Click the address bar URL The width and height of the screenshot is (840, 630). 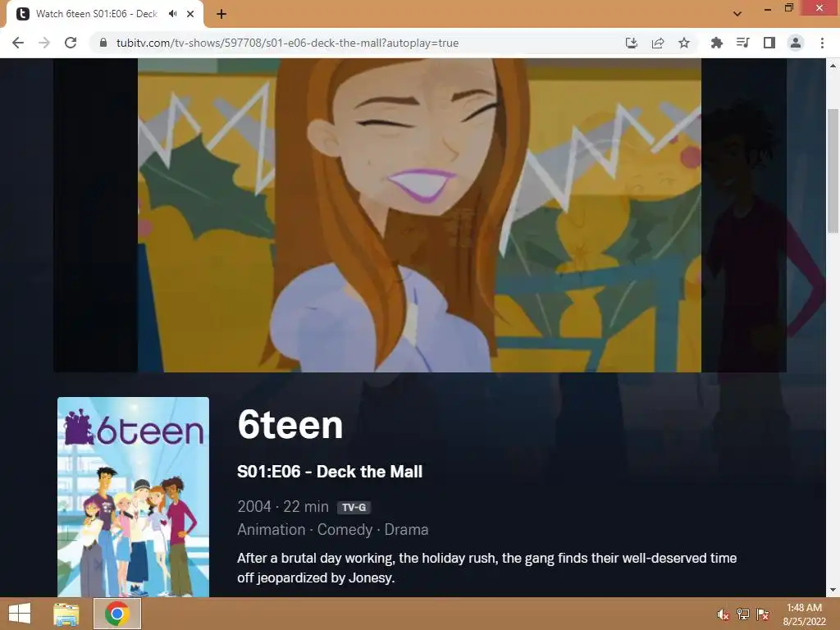288,43
